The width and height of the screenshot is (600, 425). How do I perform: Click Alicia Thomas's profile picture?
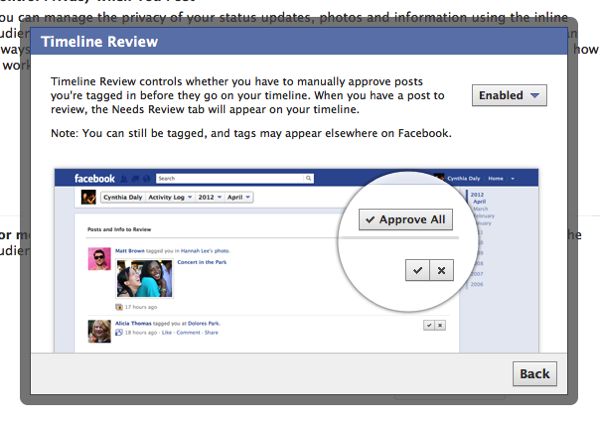pos(99,331)
